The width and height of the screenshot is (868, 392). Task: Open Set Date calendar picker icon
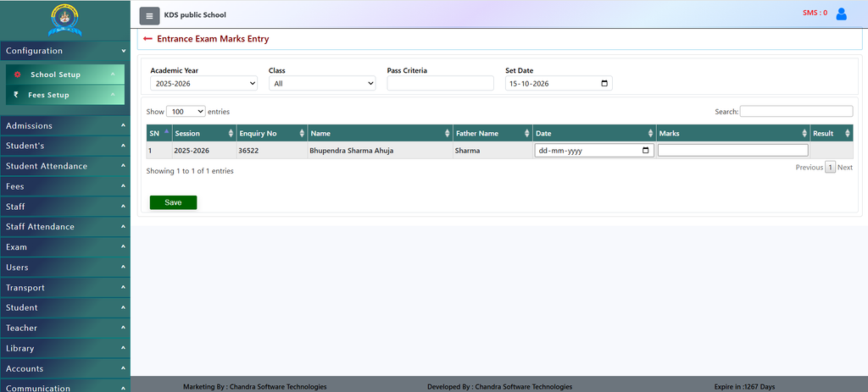(604, 84)
